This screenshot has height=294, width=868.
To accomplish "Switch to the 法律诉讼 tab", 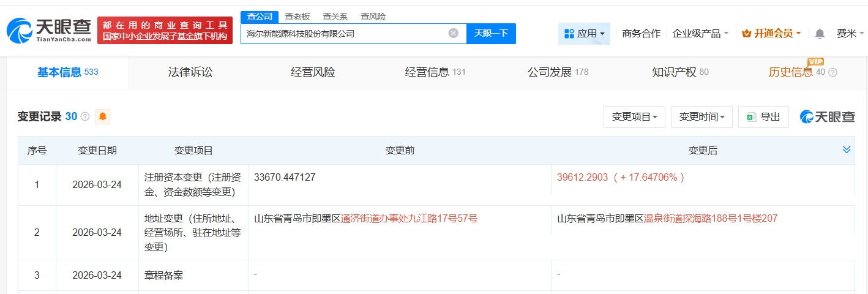I will 190,72.
